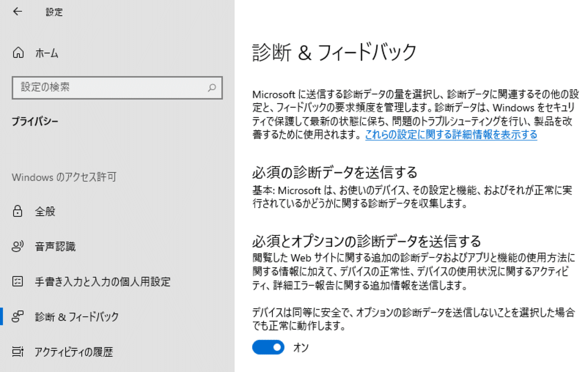Viewport: 588px width, 372px height.
Task: Click inside the 設定の検索 search field
Action: [x=98, y=88]
